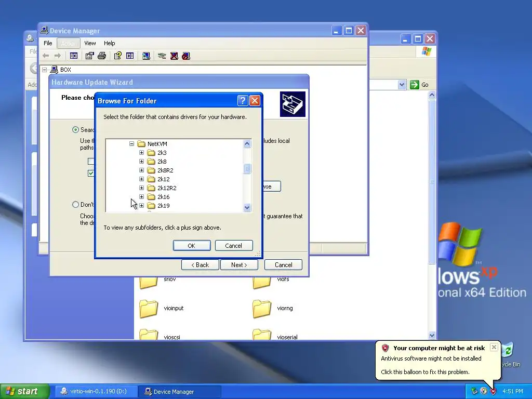Viewport: 532px width, 399px height.
Task: Expand the 2k19 folder node
Action: (141, 206)
